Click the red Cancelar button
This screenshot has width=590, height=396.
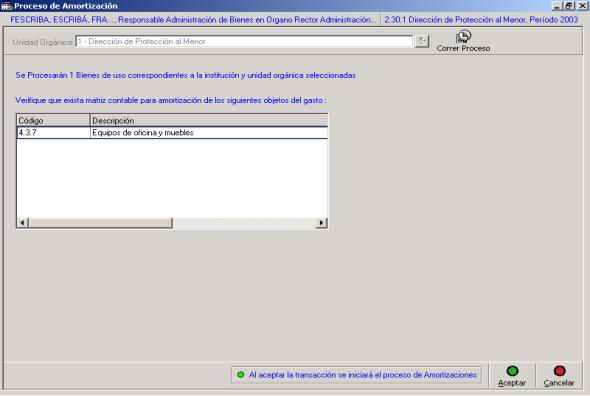coord(559,376)
